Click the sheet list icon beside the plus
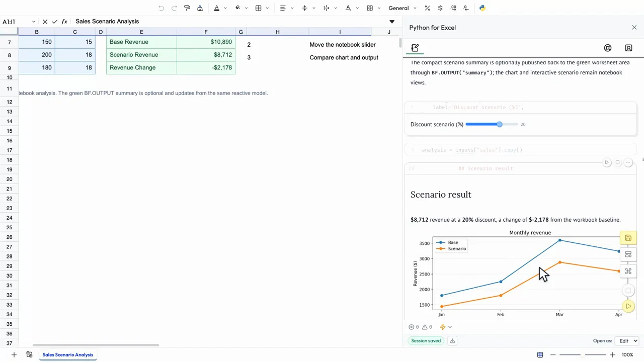The image size is (644, 362). point(29,355)
